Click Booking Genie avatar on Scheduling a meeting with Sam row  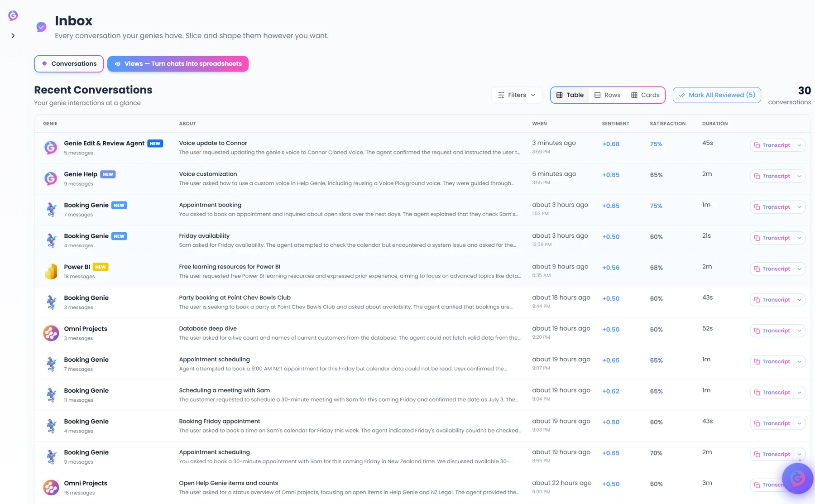[51, 395]
